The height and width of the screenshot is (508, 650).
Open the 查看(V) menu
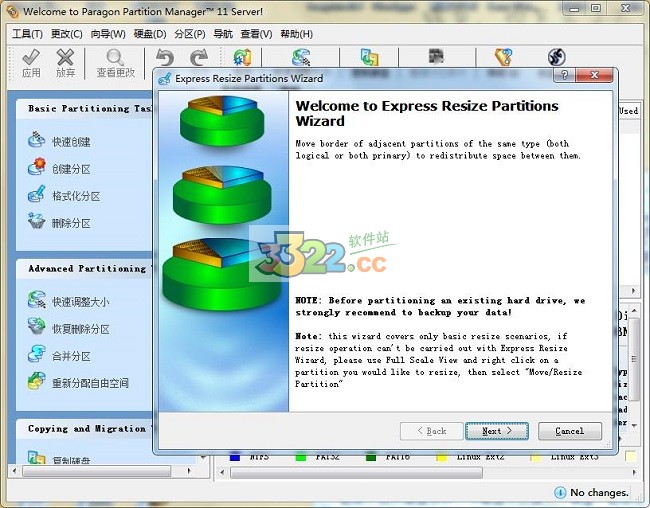(256, 34)
